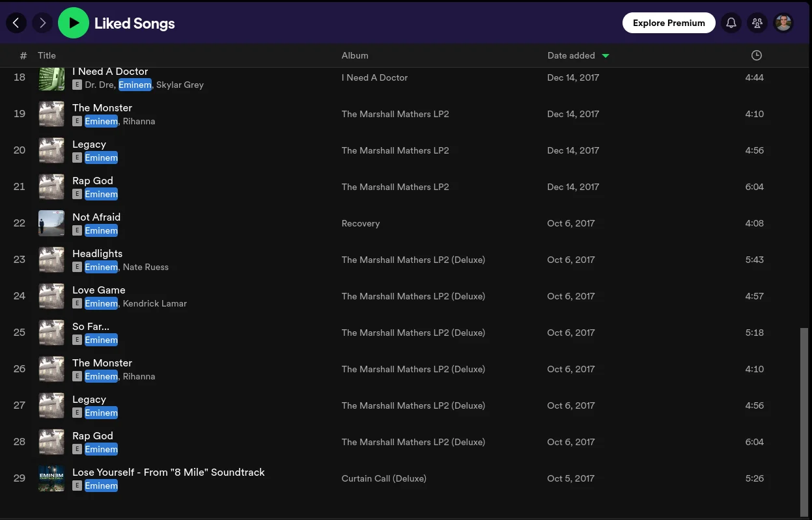Select the song Headlights
The image size is (812, 520).
pyautogui.click(x=97, y=253)
